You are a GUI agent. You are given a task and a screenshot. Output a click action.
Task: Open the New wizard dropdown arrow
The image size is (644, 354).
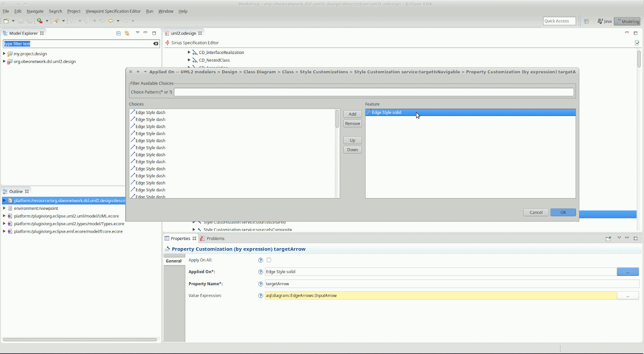coord(13,21)
